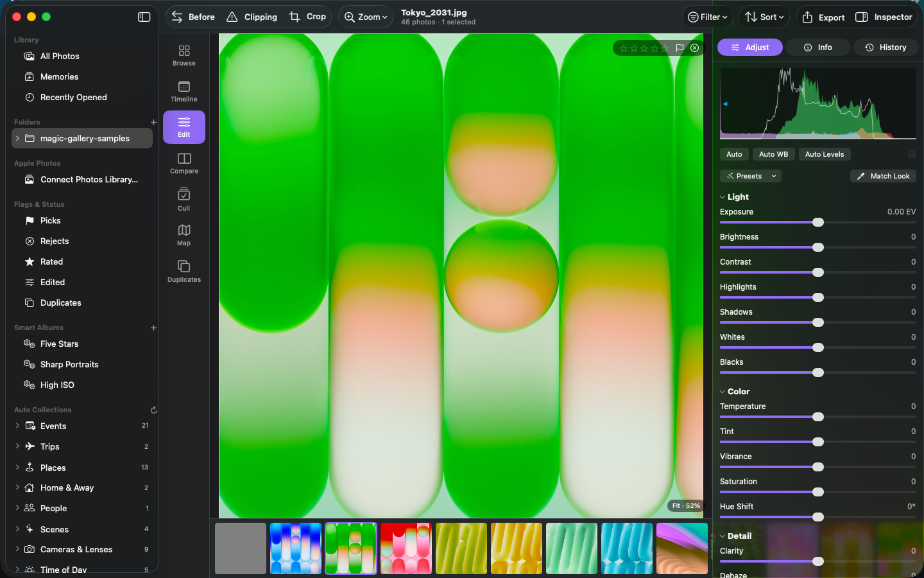The height and width of the screenshot is (578, 924).
Task: Open the Duplicates tool in the toolbar
Action: point(184,271)
